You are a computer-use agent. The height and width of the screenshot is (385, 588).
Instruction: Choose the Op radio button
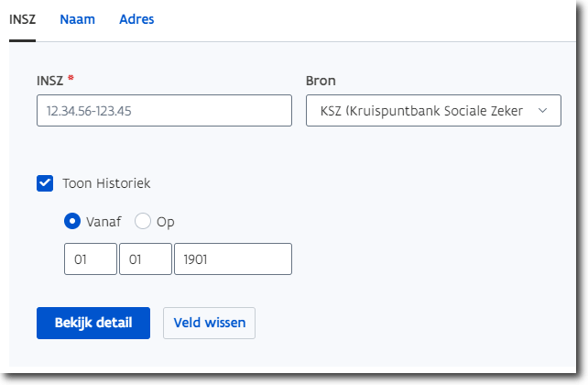point(143,222)
